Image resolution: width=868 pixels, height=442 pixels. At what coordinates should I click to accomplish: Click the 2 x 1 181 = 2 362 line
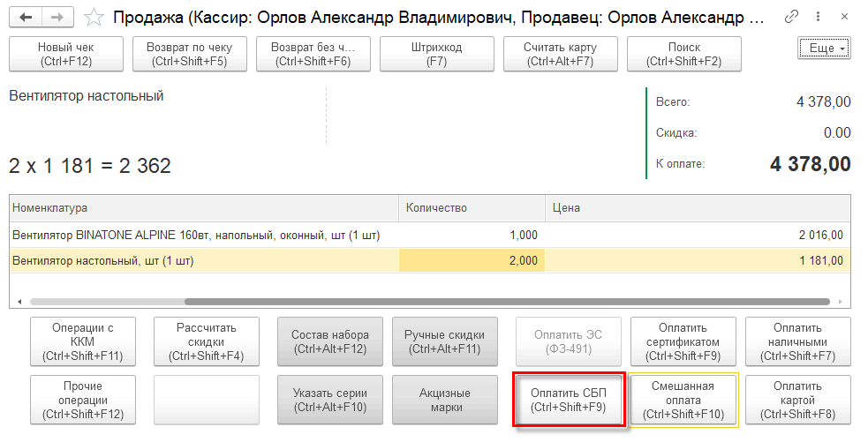[90, 165]
